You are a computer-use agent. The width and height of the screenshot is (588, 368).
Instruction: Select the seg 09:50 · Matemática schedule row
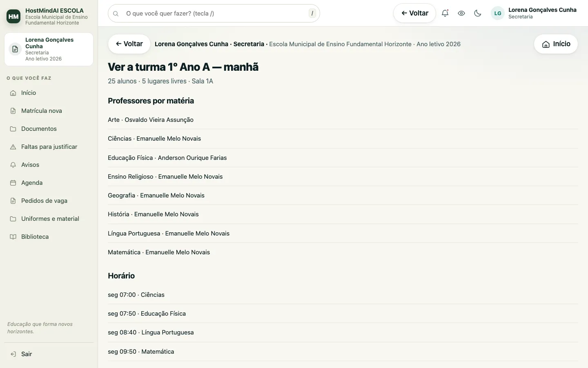click(x=343, y=352)
